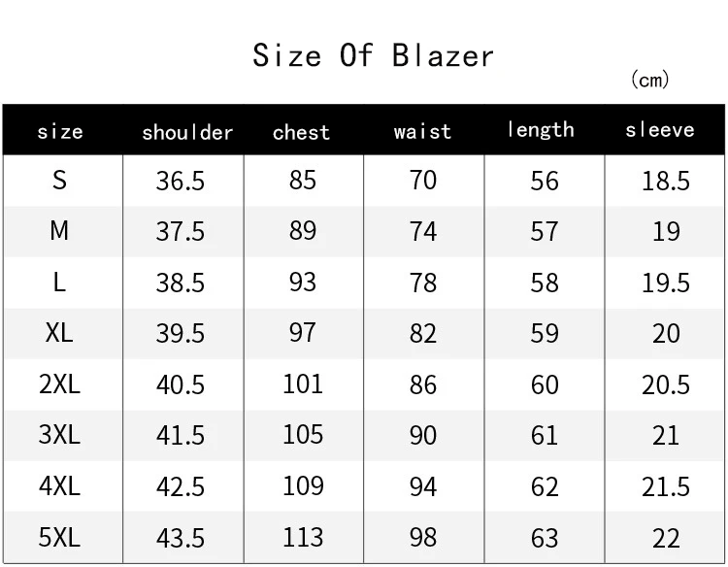The image size is (728, 567).
Task: Select the 2XL size row label
Action: pos(59,384)
